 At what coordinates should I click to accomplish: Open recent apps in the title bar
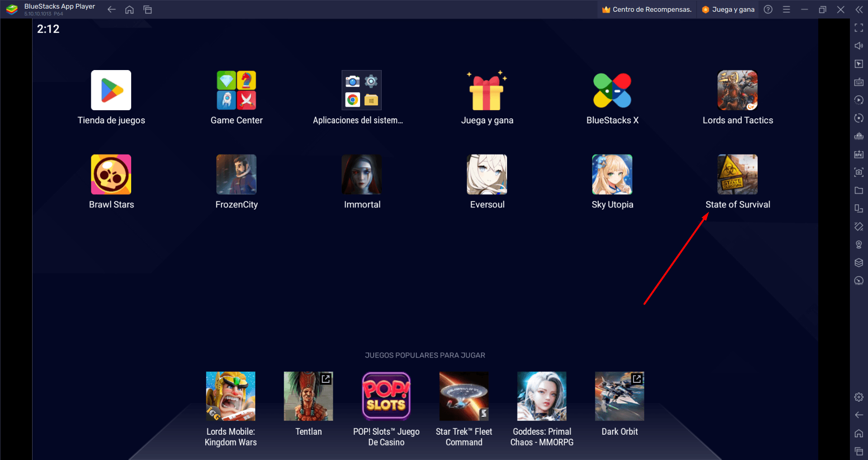[147, 9]
